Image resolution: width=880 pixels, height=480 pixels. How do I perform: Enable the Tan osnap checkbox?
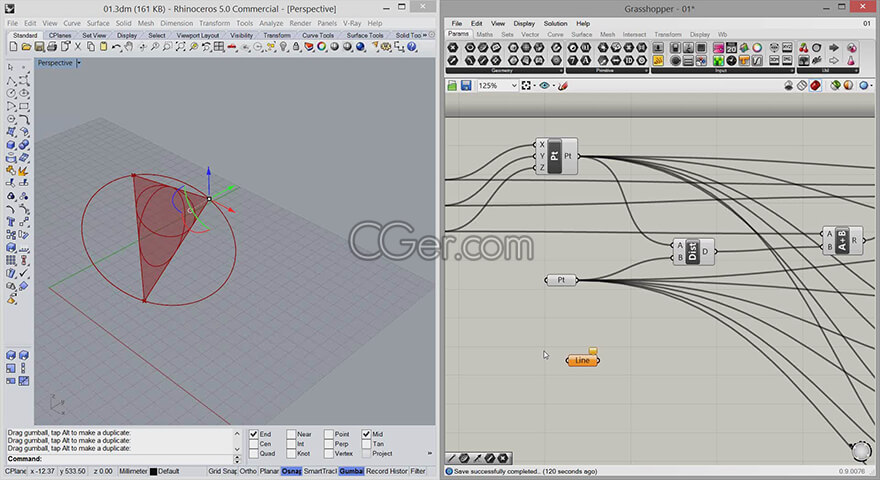point(366,444)
